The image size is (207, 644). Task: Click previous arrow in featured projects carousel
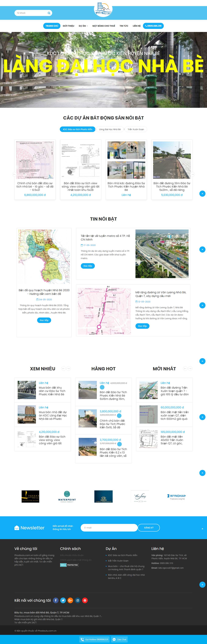[14, 174]
